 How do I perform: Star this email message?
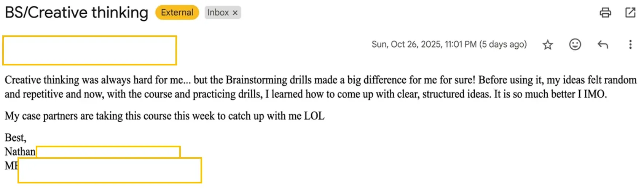coord(548,45)
